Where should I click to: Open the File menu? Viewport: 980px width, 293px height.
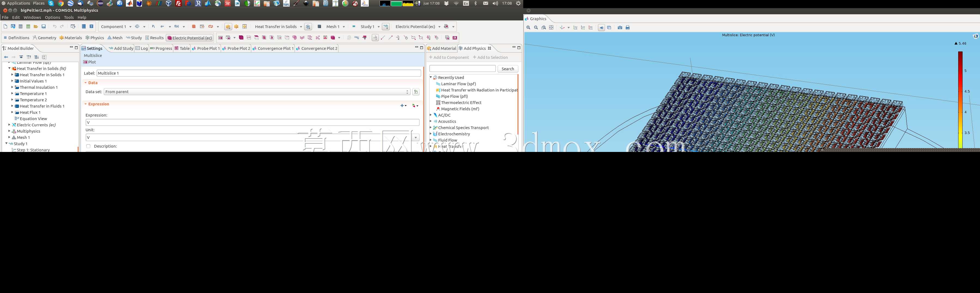(x=5, y=17)
